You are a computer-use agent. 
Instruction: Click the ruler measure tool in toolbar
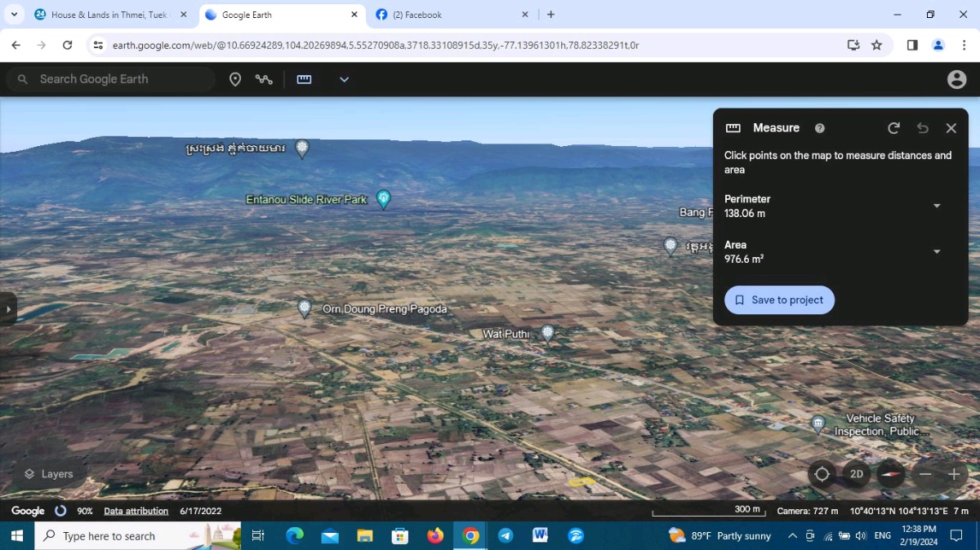click(304, 79)
